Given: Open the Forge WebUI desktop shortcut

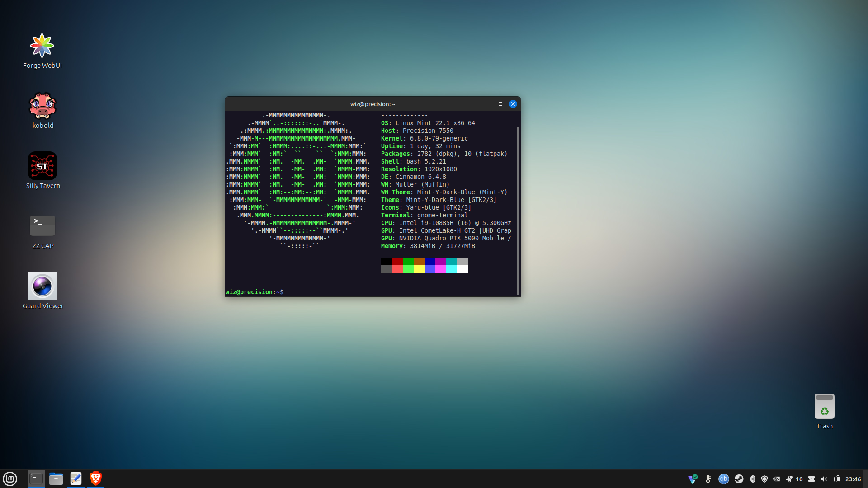Looking at the screenshot, I should [x=42, y=51].
